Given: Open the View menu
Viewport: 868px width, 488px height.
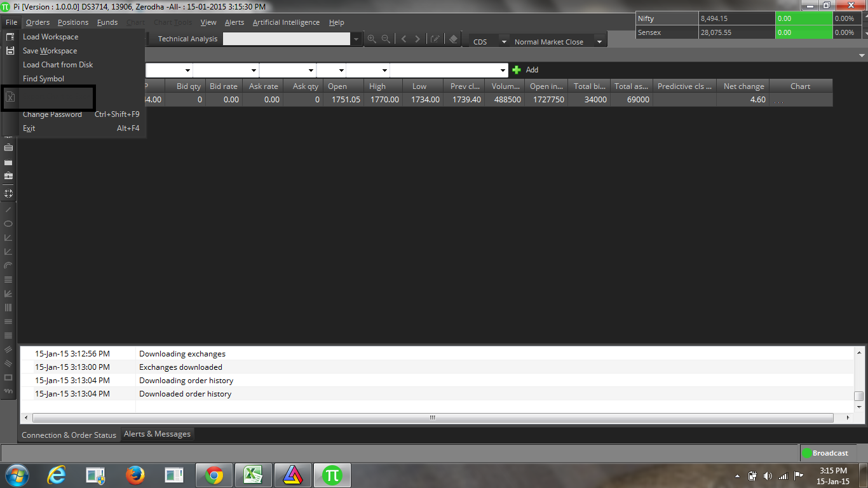Looking at the screenshot, I should pyautogui.click(x=208, y=22).
